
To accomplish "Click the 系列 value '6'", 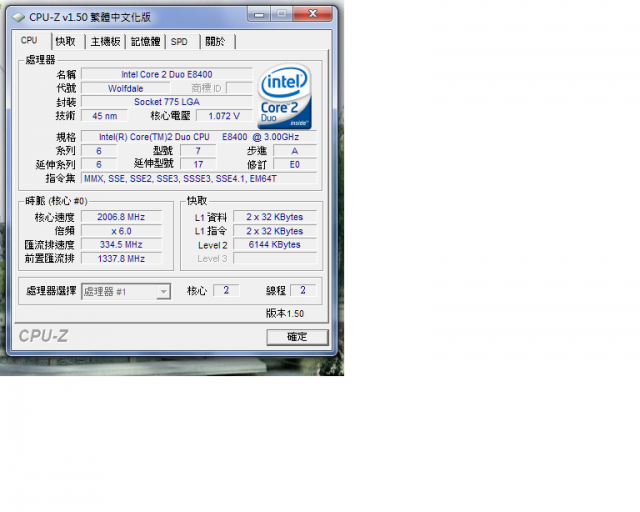I will click(x=99, y=151).
